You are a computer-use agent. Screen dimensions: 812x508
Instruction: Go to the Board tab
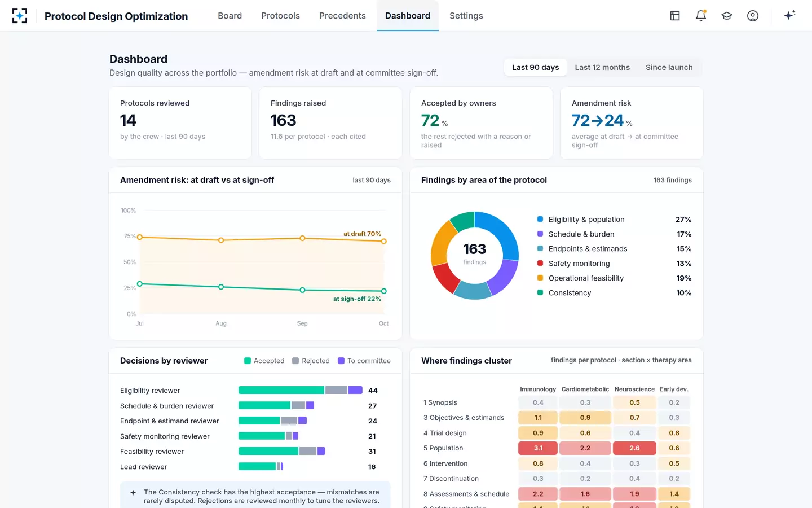[230, 16]
